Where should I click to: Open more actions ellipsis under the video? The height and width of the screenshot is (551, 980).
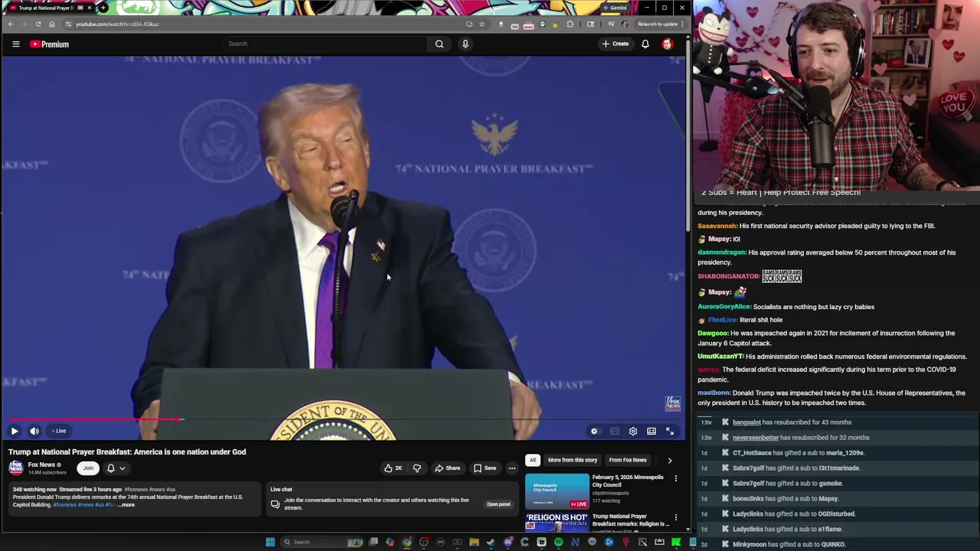pos(512,468)
